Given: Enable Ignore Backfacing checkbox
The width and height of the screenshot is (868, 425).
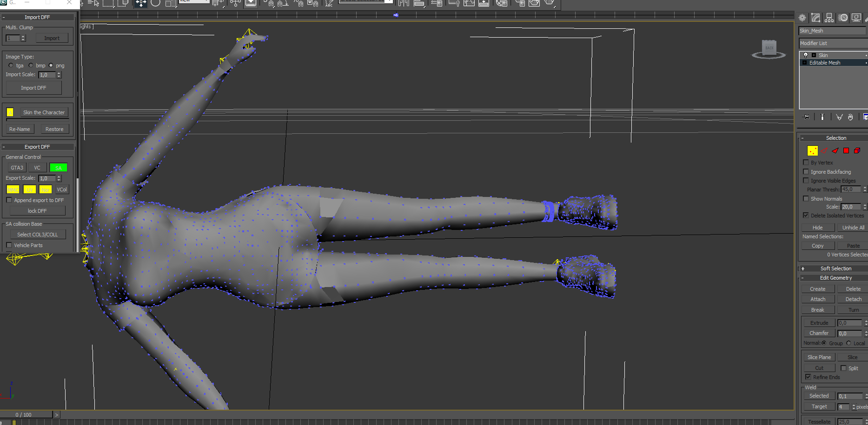Looking at the screenshot, I should [806, 172].
